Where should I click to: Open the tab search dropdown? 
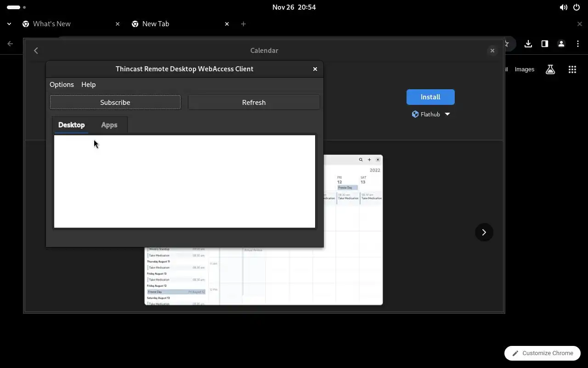pyautogui.click(x=9, y=24)
